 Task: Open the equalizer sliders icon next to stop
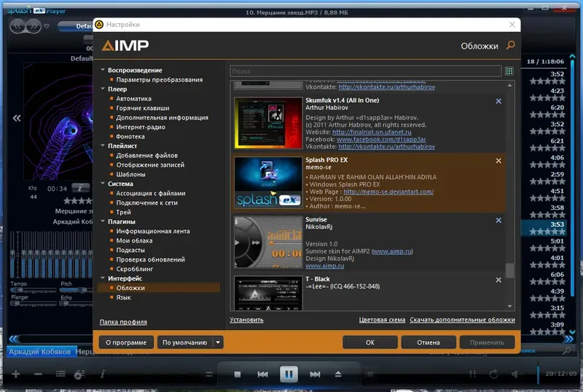tap(209, 375)
